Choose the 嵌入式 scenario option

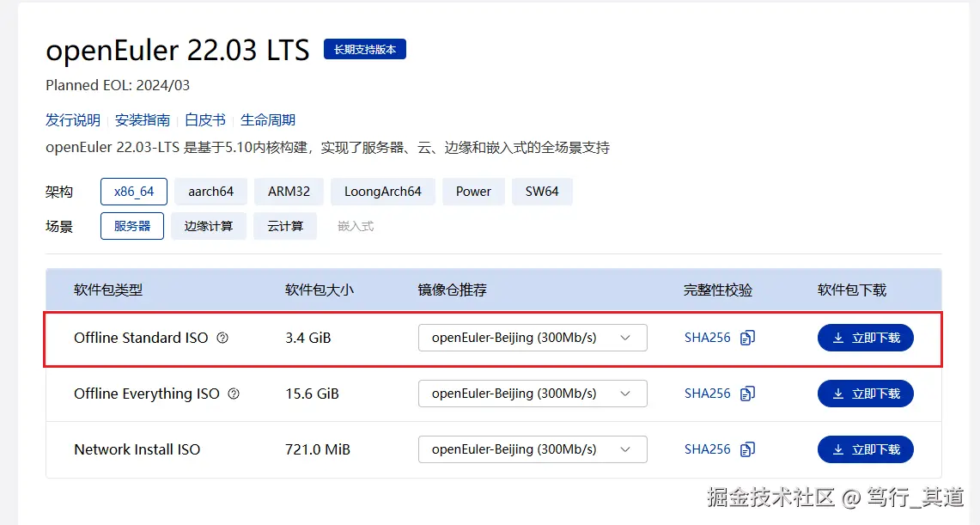point(356,226)
